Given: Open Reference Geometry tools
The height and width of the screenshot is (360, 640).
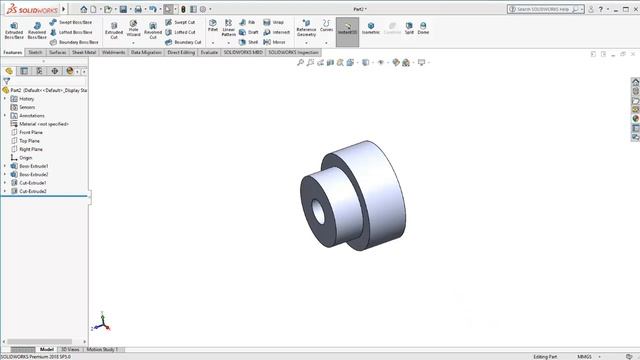Looking at the screenshot, I should pos(306,28).
